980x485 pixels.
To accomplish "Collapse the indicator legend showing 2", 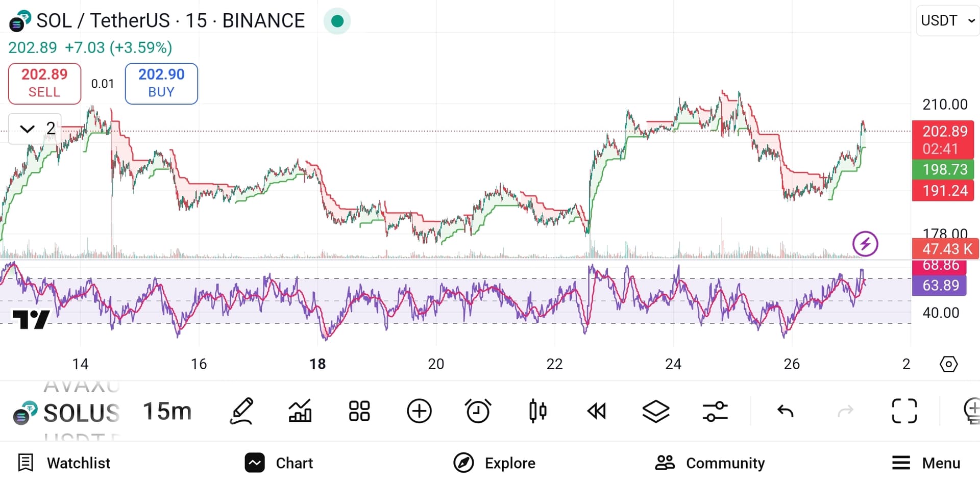I will 35,129.
